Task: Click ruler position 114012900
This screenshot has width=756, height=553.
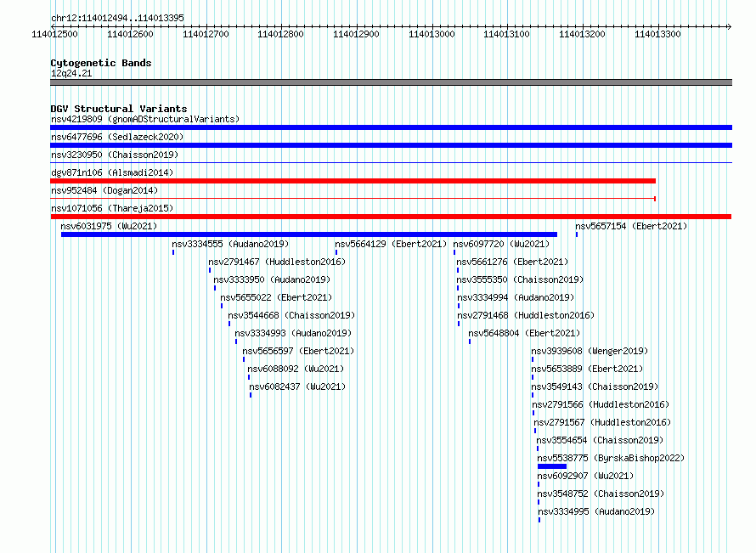Action: point(356,34)
